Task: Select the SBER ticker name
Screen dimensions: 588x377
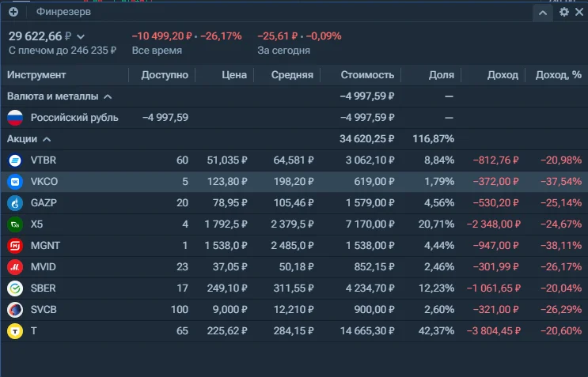Action: 43,288
